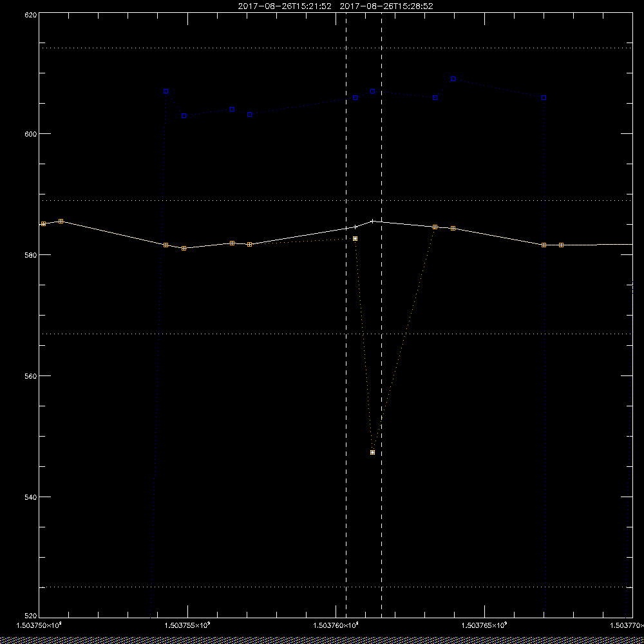Select the orange marker with white fill near 583
The width and height of the screenshot is (644, 644).
(x=355, y=239)
